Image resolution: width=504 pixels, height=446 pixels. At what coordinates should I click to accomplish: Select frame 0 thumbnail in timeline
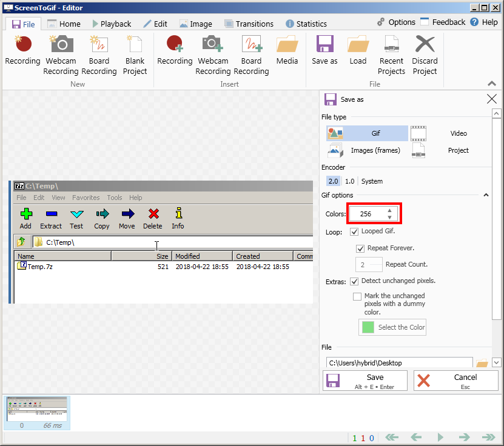(37, 413)
